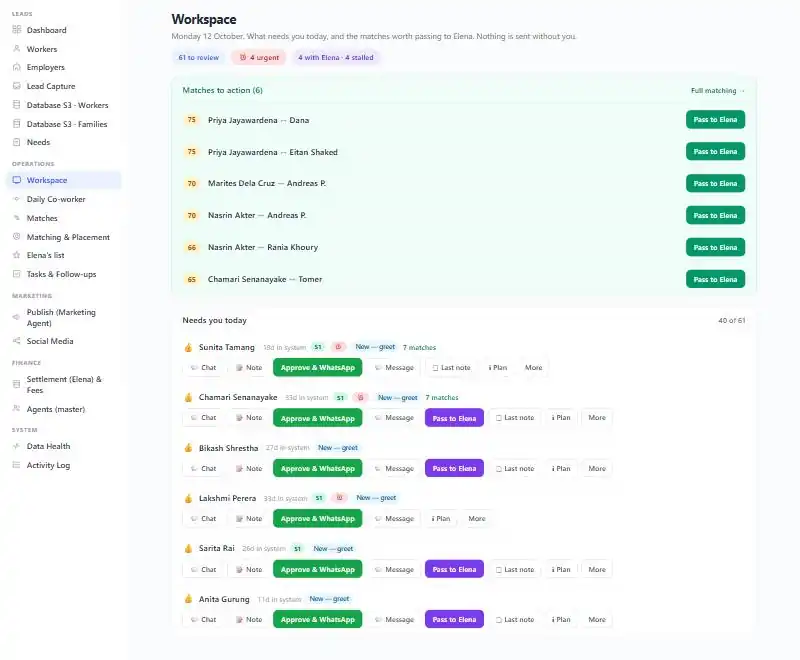This screenshot has height=660, width=800.
Task: Click the 4 with Elena · 4 stalled chip
Action: click(x=336, y=58)
